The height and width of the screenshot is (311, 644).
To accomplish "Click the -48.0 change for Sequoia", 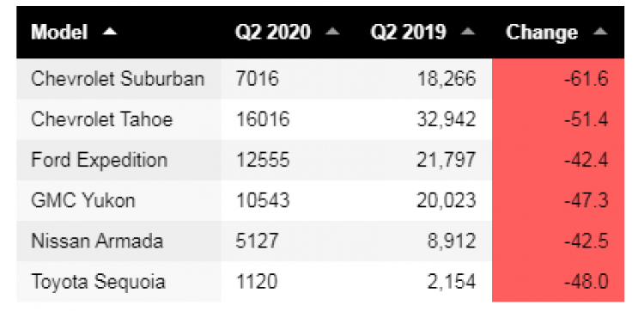I will pos(586,282).
